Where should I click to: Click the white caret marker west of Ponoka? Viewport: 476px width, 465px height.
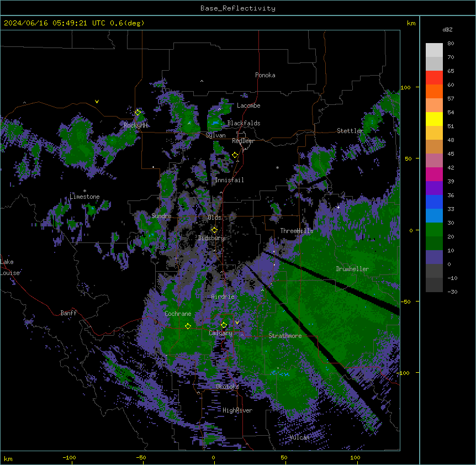point(202,81)
